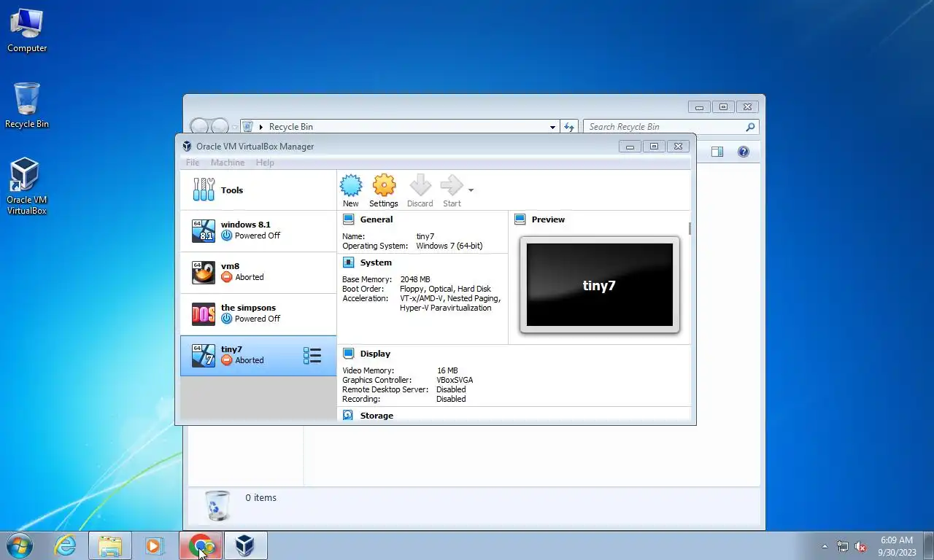Open the Oracle VM VirtualBox desktop shortcut
Image resolution: width=934 pixels, height=560 pixels.
point(27,187)
